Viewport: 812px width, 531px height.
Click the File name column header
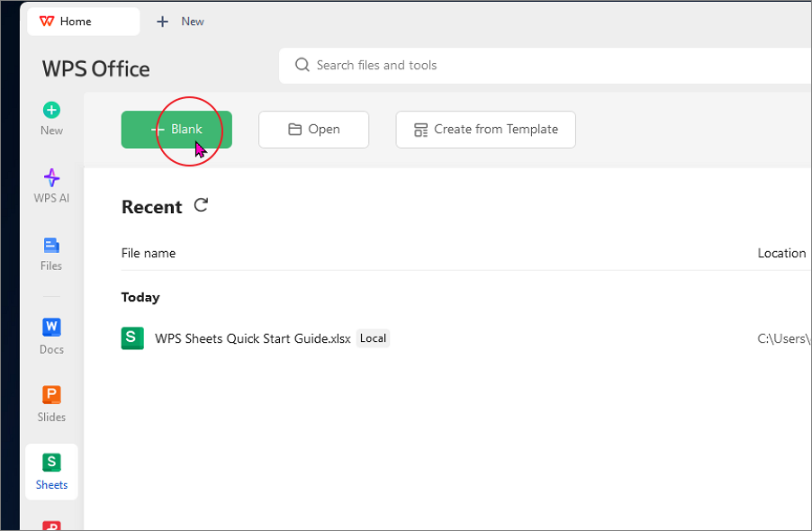point(149,253)
